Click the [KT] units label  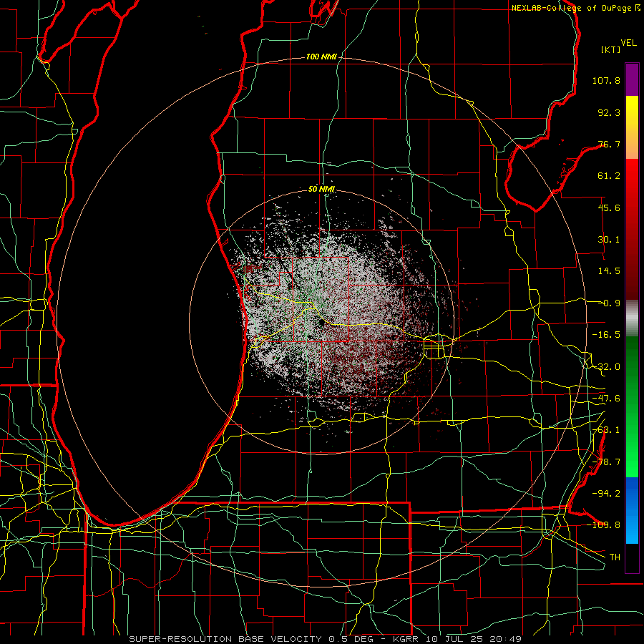point(611,49)
